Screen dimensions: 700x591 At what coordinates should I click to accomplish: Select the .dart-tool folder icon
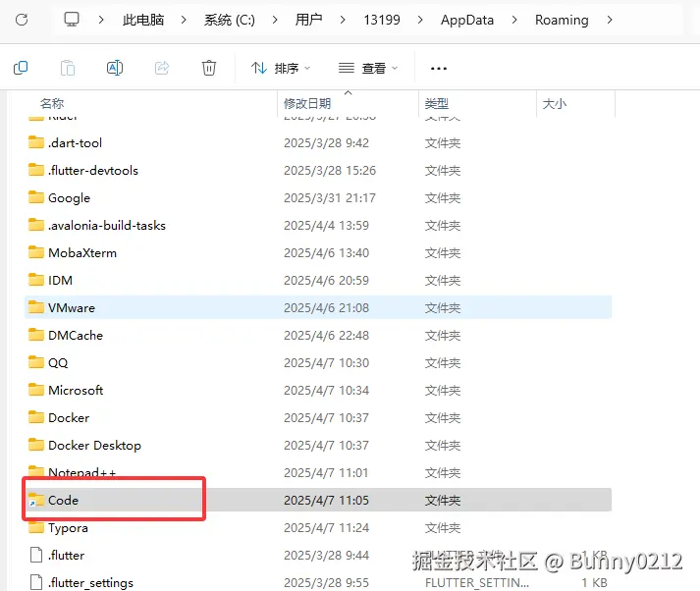click(36, 142)
